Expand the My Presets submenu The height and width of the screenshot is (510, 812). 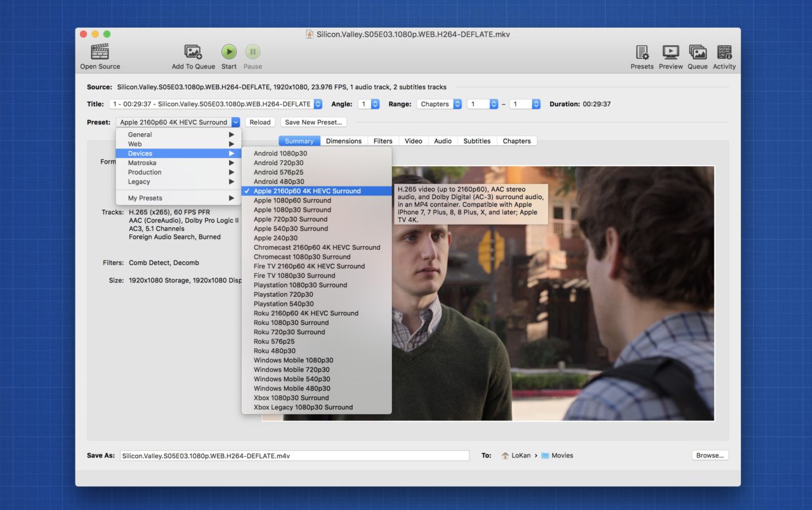coord(178,198)
